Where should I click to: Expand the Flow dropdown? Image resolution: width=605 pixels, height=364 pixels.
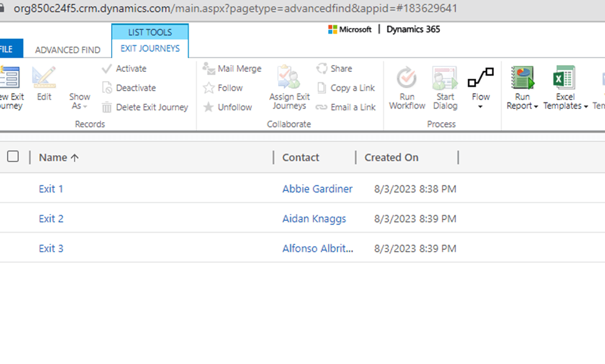[x=480, y=107]
